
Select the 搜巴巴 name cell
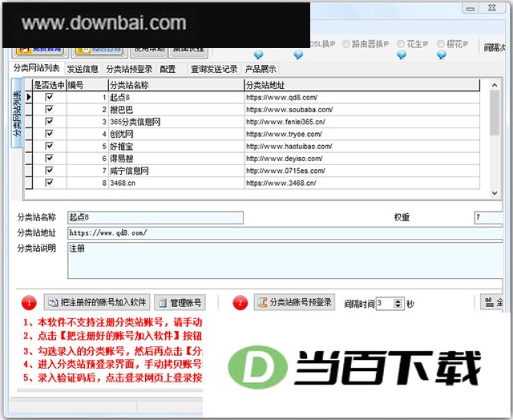click(x=176, y=110)
